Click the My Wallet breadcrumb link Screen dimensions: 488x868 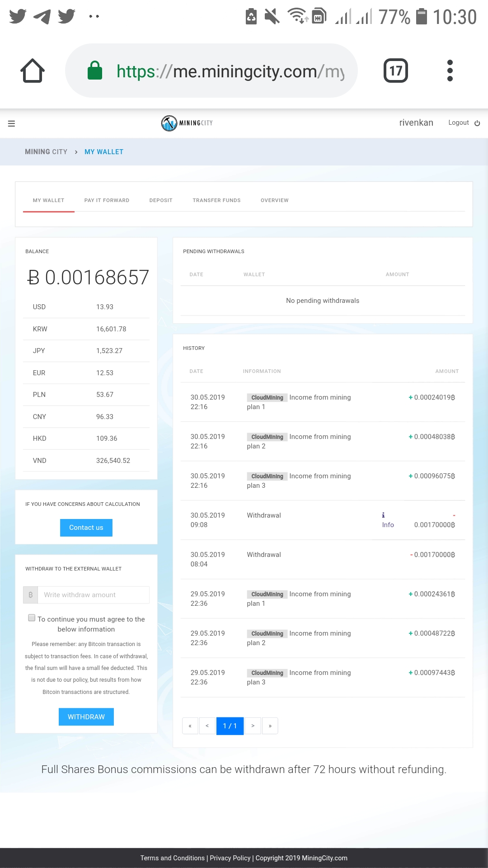(104, 152)
